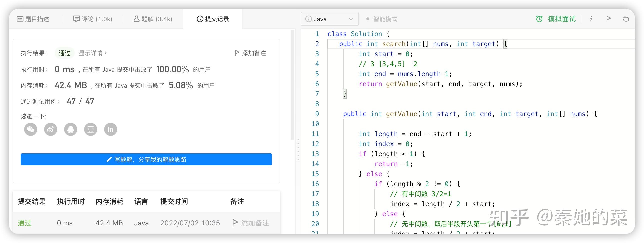Open the 题解 (3.4k) tab
The height and width of the screenshot is (243, 644).
(x=153, y=19)
